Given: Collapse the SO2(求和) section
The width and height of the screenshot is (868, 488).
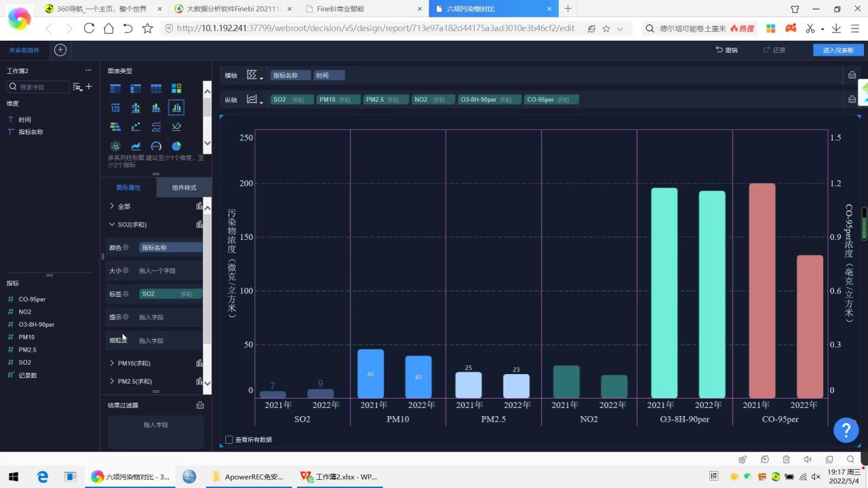Looking at the screenshot, I should click(112, 224).
